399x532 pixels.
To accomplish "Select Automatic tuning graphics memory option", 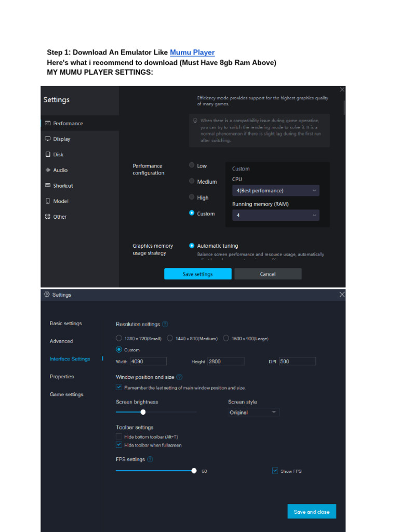I will 192,246.
